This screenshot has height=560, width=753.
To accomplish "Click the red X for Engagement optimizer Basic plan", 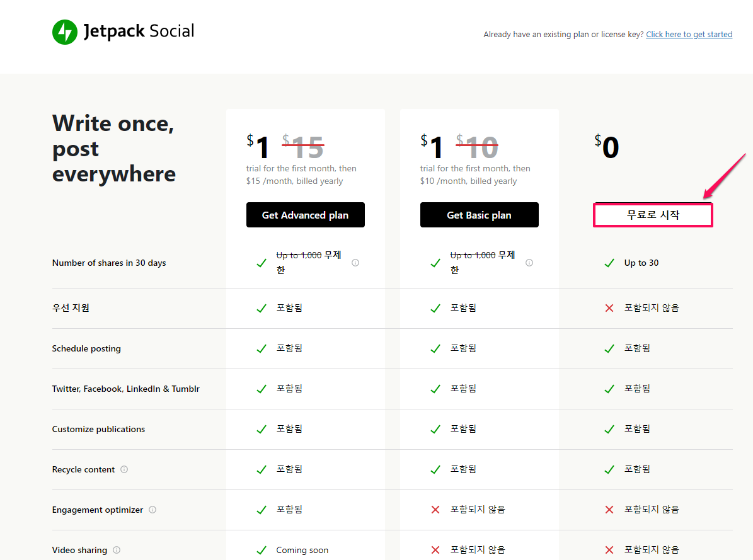I will pyautogui.click(x=435, y=509).
